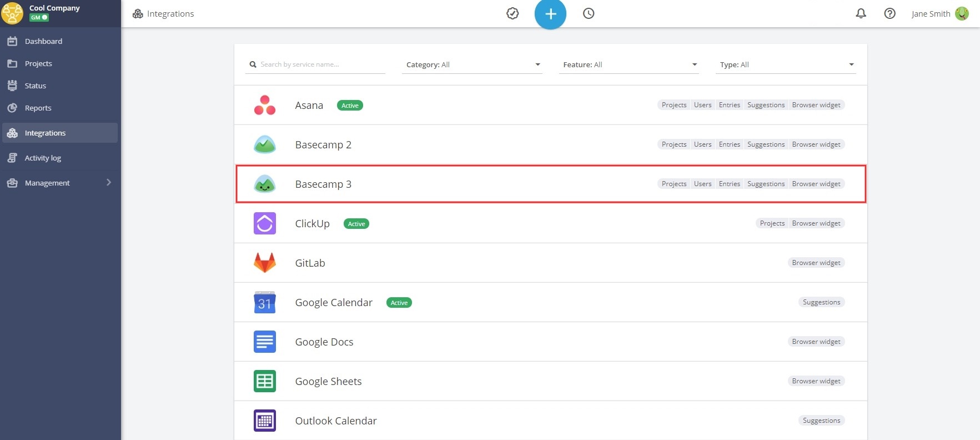Click Google Docs' Browser widget tag
The width and height of the screenshot is (980, 440).
[x=816, y=342]
